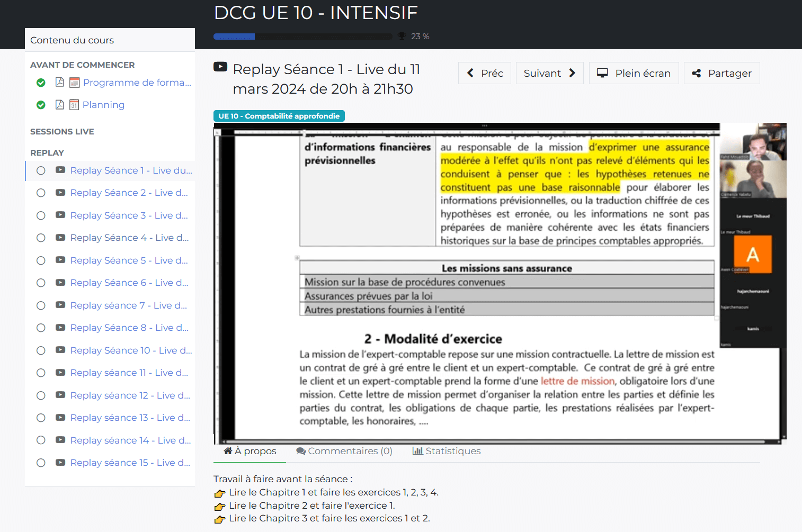802x532 pixels.
Task: Toggle completion circle for Replay Séance 2
Action: pyautogui.click(x=41, y=193)
